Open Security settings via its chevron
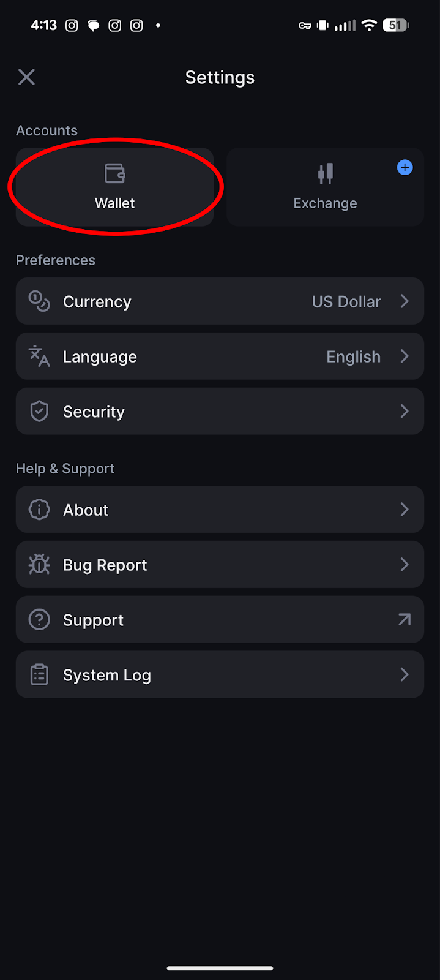 [x=405, y=412]
